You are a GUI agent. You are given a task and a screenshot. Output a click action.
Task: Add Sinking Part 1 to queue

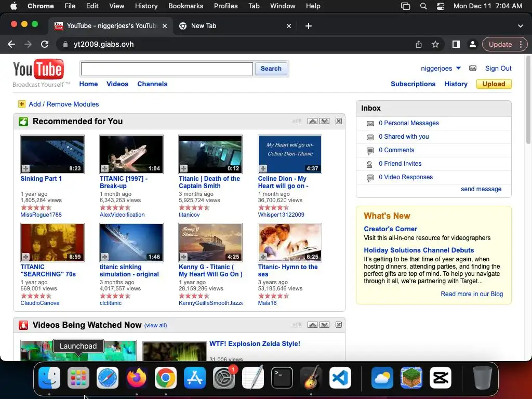[x=26, y=168]
